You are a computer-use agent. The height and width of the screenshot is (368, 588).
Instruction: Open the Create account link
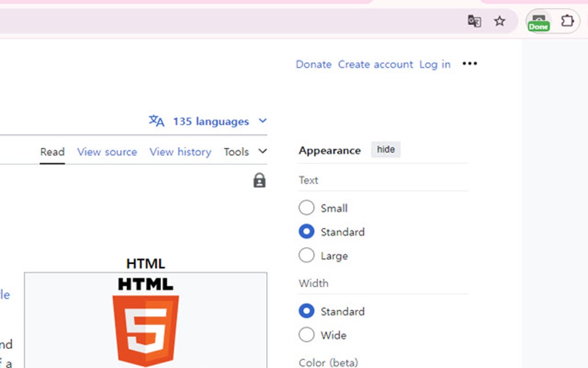pyautogui.click(x=376, y=64)
